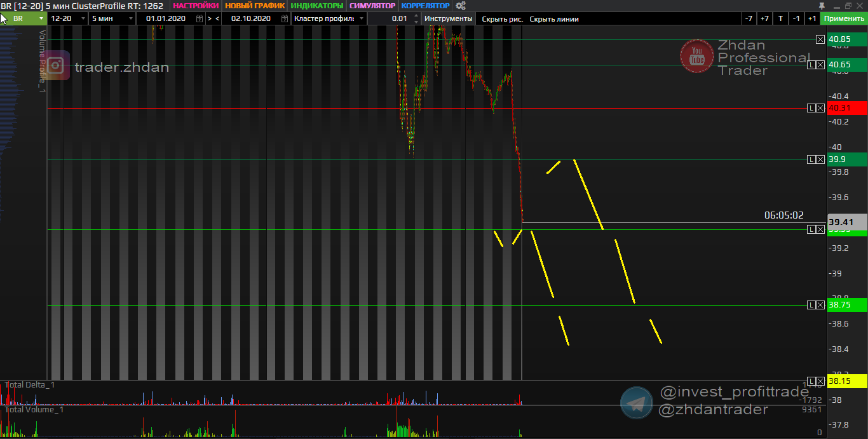868x439 pixels.
Task: Click the L icon on the 39.9 line
Action: (811, 159)
